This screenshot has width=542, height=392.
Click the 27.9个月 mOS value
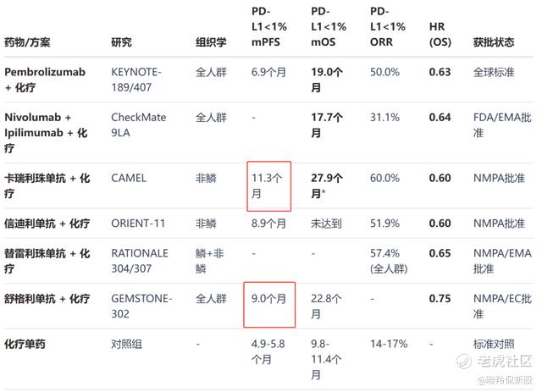pos(327,185)
